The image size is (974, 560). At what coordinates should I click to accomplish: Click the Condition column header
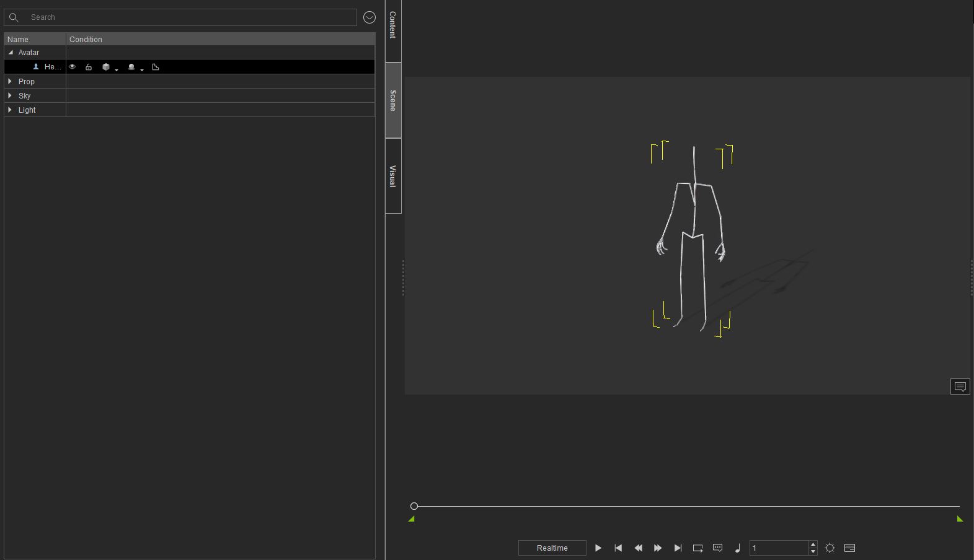[220, 39]
